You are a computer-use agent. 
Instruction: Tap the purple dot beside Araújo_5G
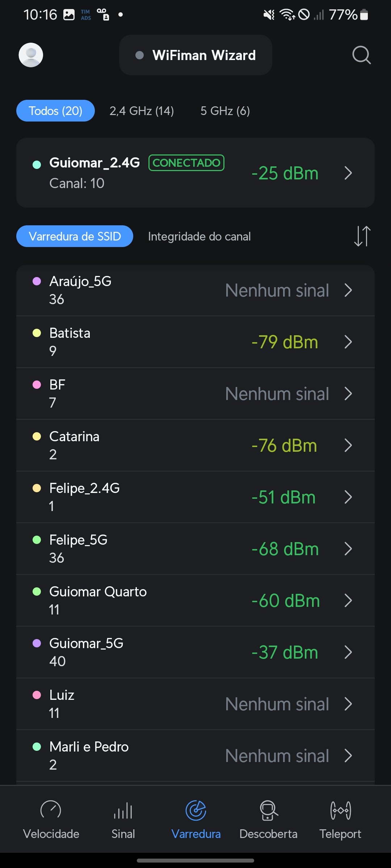click(x=37, y=281)
